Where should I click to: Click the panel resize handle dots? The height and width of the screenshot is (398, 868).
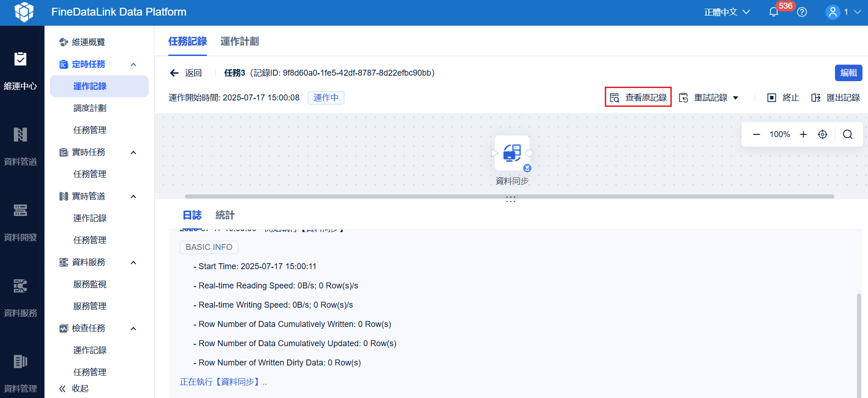[511, 199]
